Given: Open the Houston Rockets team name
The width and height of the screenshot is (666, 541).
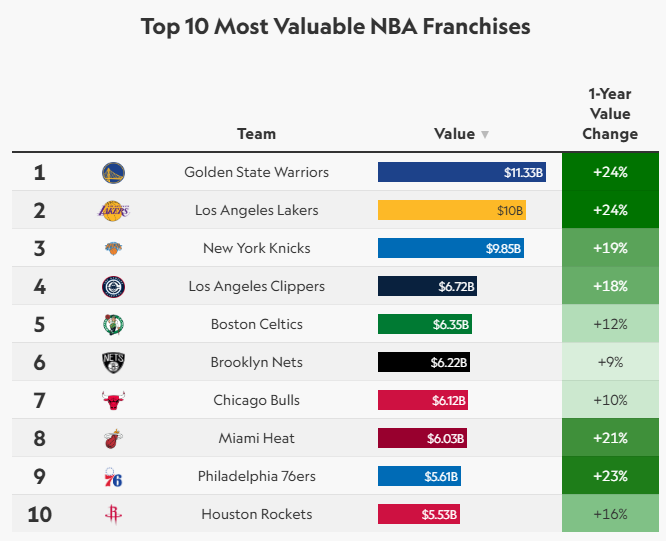Looking at the screenshot, I should (256, 514).
